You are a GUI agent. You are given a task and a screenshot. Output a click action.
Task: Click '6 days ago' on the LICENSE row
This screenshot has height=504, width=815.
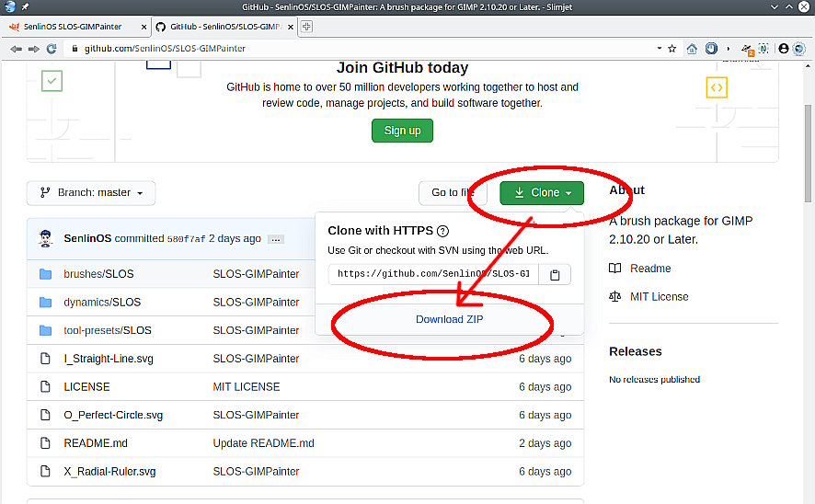pyautogui.click(x=545, y=386)
